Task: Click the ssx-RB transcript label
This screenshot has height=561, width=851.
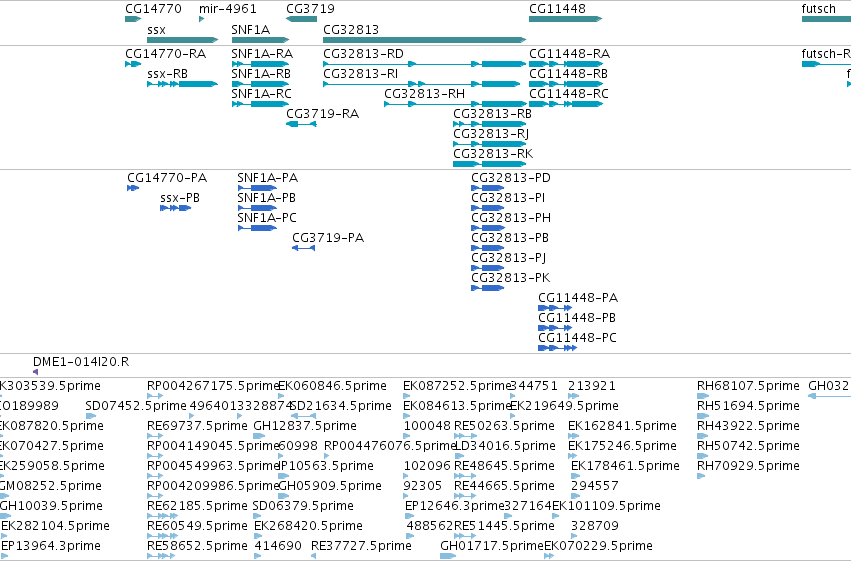Action: tap(168, 74)
